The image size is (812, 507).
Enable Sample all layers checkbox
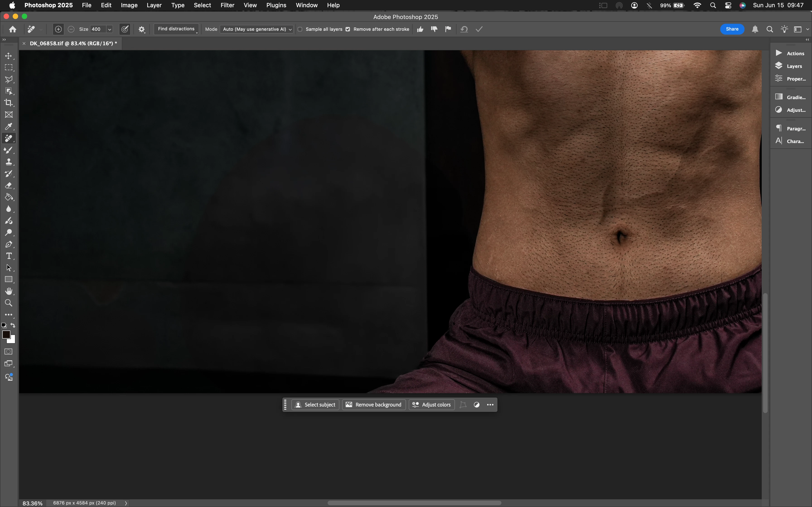[300, 29]
